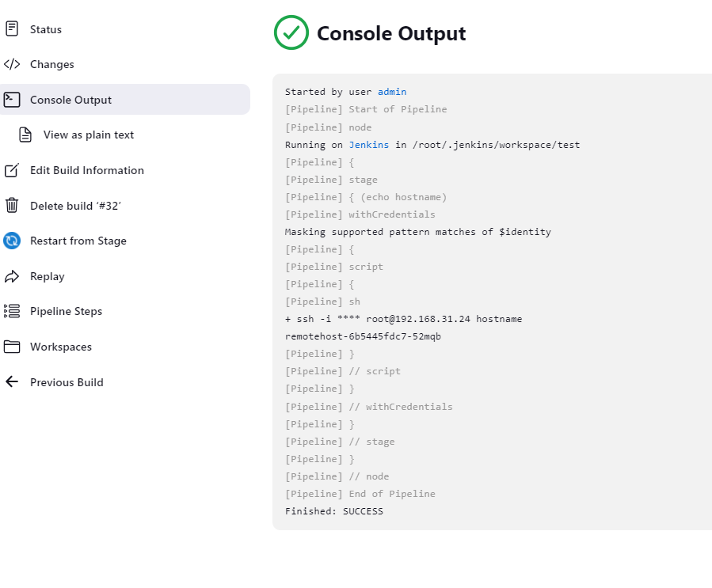The height and width of the screenshot is (588, 712).
Task: Click the Edit Build Information pencil icon
Action: click(12, 170)
